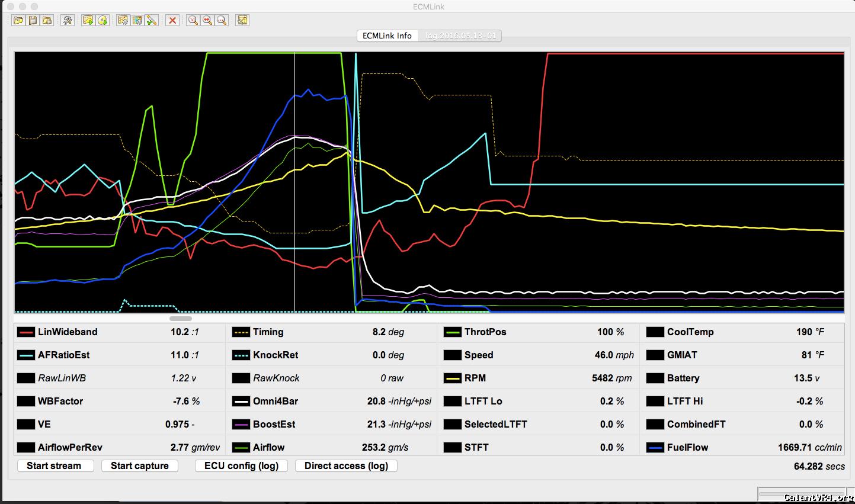Select the log.2016.05.13-01 tab
The height and width of the screenshot is (504, 855).
tap(460, 36)
